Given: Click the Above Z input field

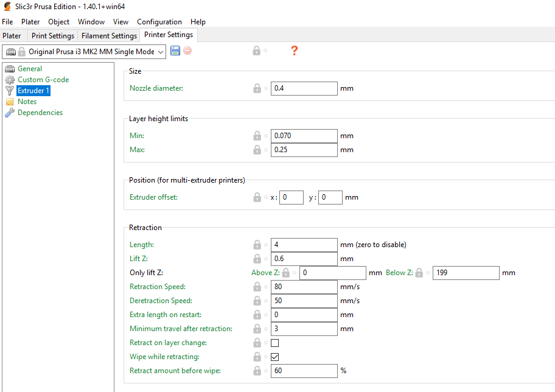Looking at the screenshot, I should [x=333, y=273].
